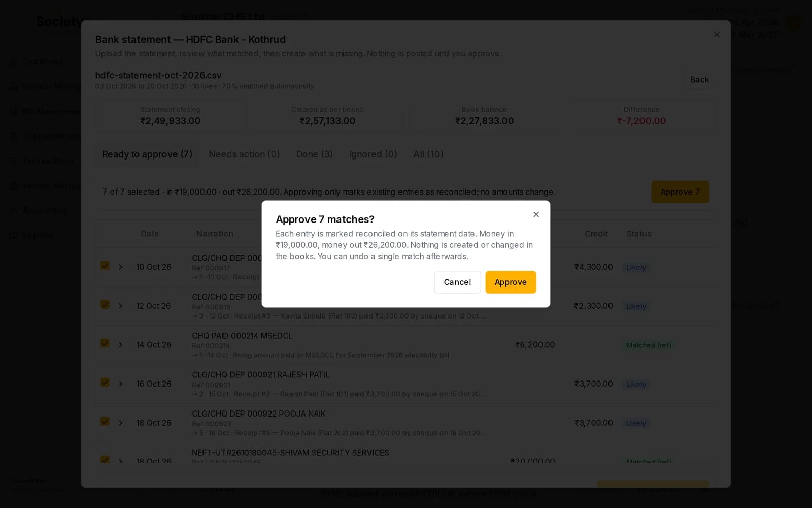
Task: Toggle the Shivam Security Services row checkbox
Action: coord(105,459)
